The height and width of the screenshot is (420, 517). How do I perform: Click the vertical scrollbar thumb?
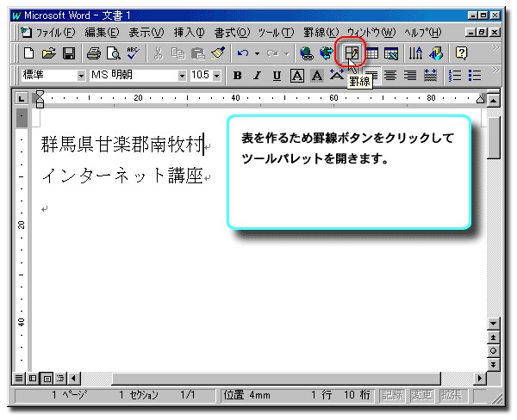493,139
